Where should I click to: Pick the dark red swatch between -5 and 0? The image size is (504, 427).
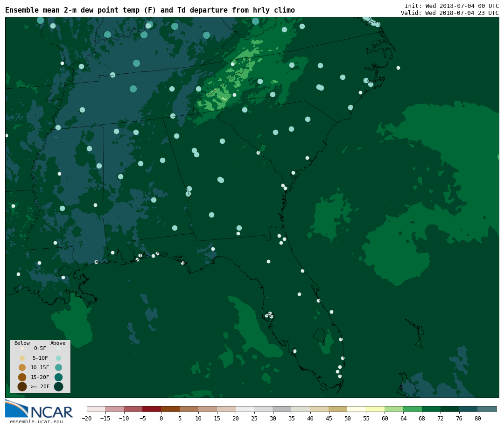(152, 409)
